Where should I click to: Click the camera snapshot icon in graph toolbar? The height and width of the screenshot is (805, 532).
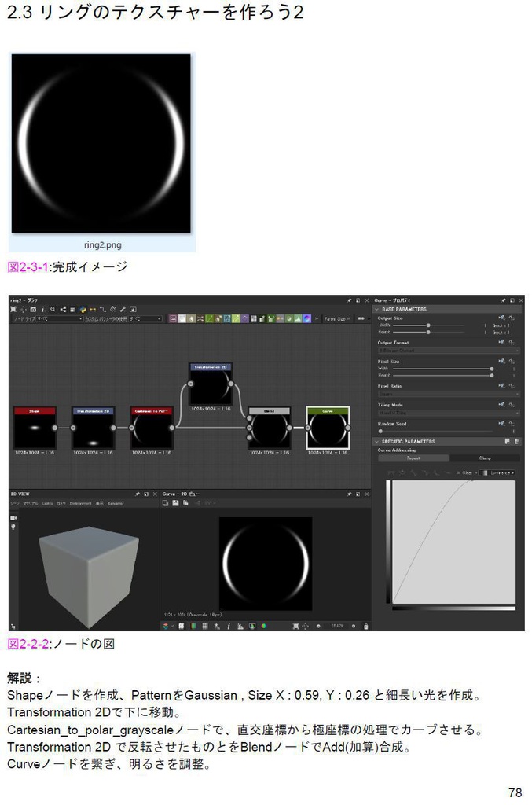tap(33, 309)
